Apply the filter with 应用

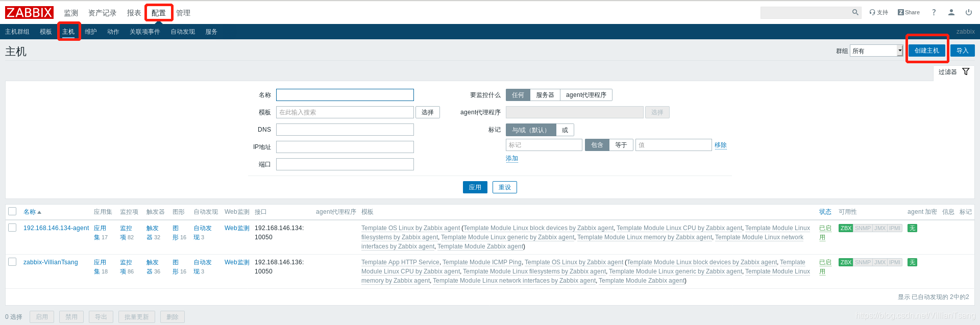coord(475,187)
